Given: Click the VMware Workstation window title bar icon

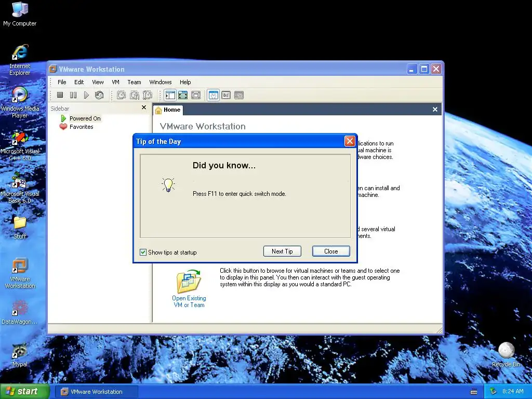Looking at the screenshot, I should coord(52,69).
